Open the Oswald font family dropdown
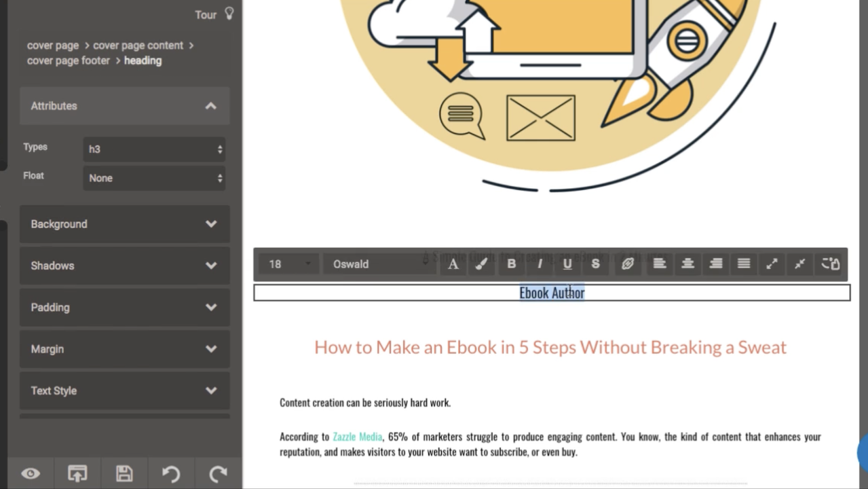The image size is (868, 489). (379, 264)
